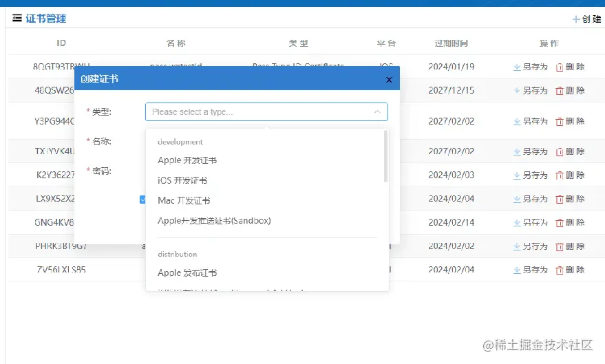Click the type select input field
Image resolution: width=605 pixels, height=364 pixels.
point(266,112)
